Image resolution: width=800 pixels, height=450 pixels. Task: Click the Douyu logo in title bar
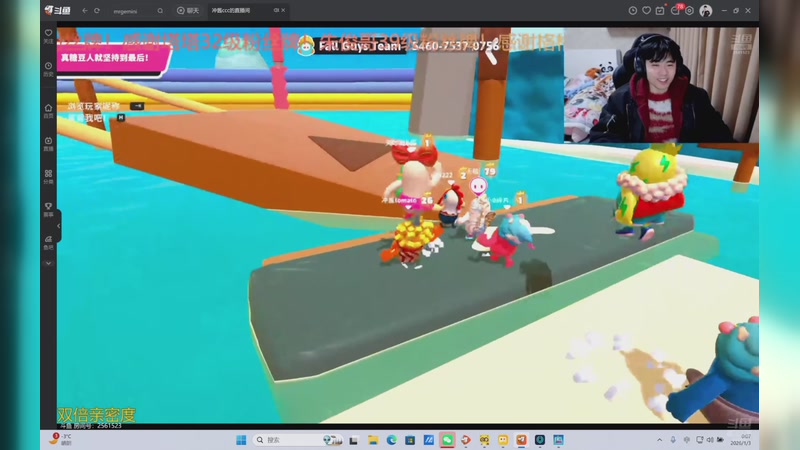point(58,10)
